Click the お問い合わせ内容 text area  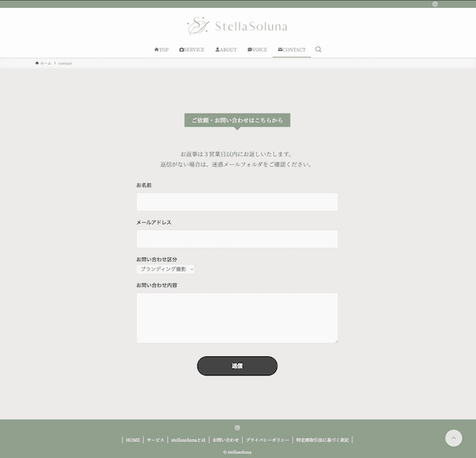click(237, 318)
